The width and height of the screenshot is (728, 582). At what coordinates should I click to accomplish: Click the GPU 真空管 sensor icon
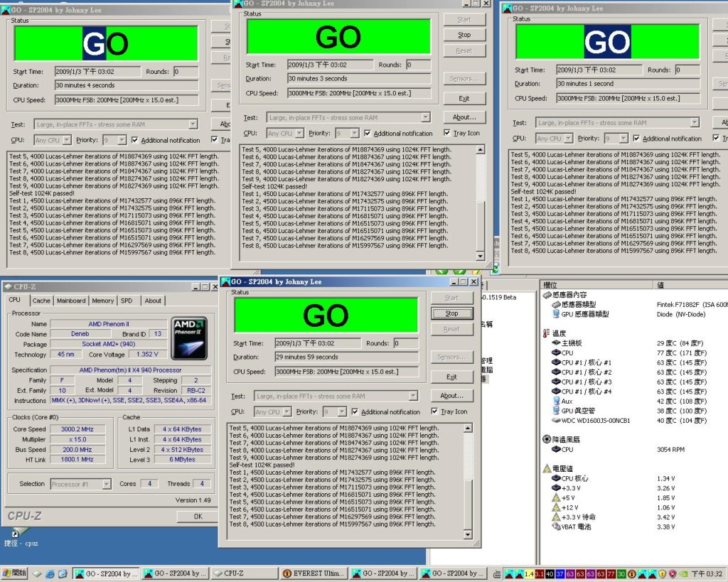click(x=556, y=411)
